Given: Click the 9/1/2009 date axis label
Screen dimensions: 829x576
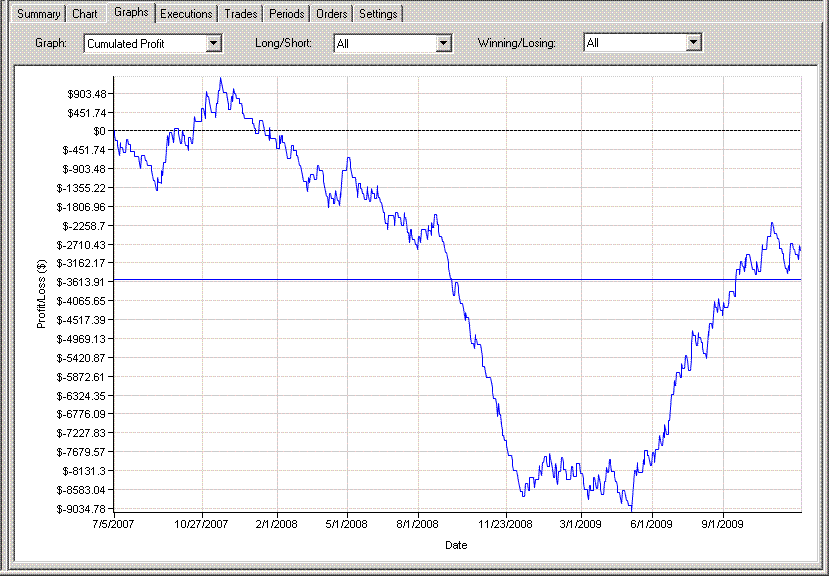Looking at the screenshot, I should 722,523.
